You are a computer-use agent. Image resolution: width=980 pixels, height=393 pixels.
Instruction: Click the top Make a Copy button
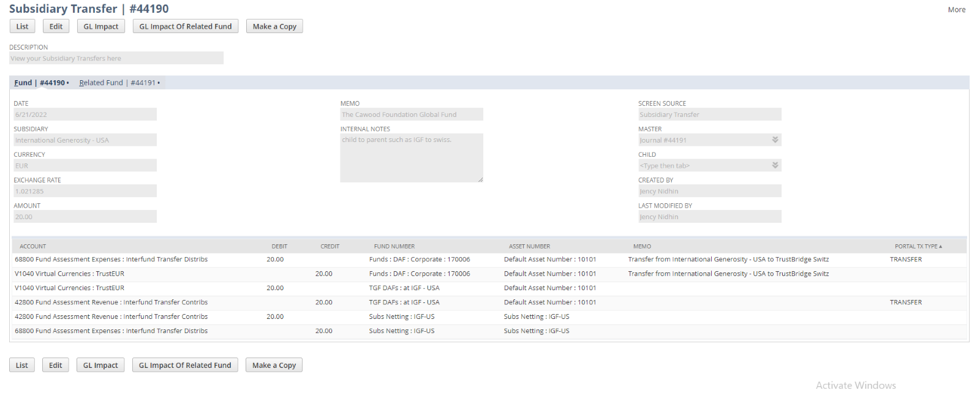(x=274, y=26)
